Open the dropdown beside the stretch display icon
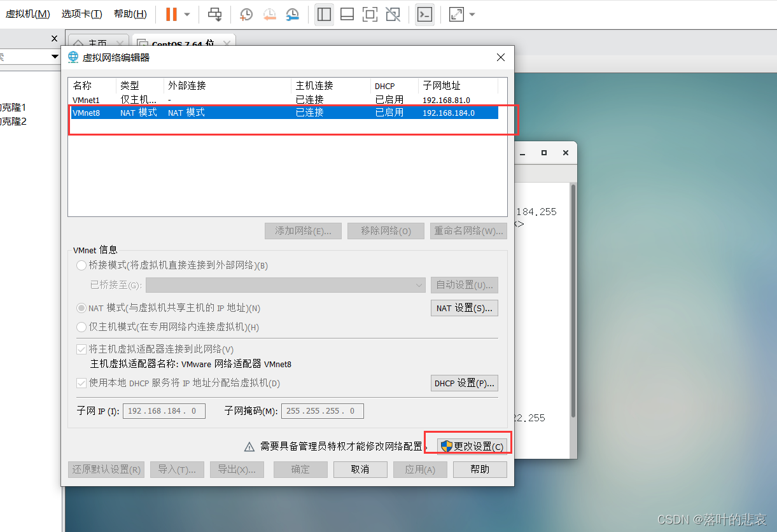 click(x=472, y=15)
